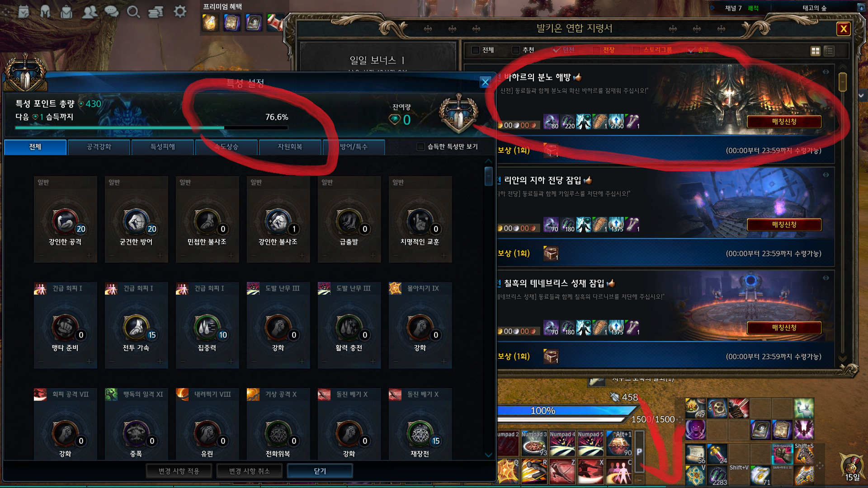
Task: Open the chat bubbles icon in top menu
Action: point(111,11)
